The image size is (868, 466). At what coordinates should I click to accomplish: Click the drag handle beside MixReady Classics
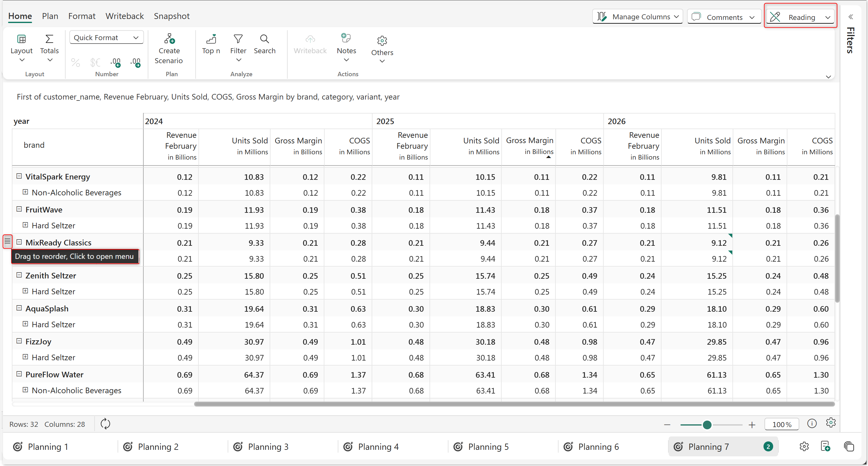click(7, 241)
